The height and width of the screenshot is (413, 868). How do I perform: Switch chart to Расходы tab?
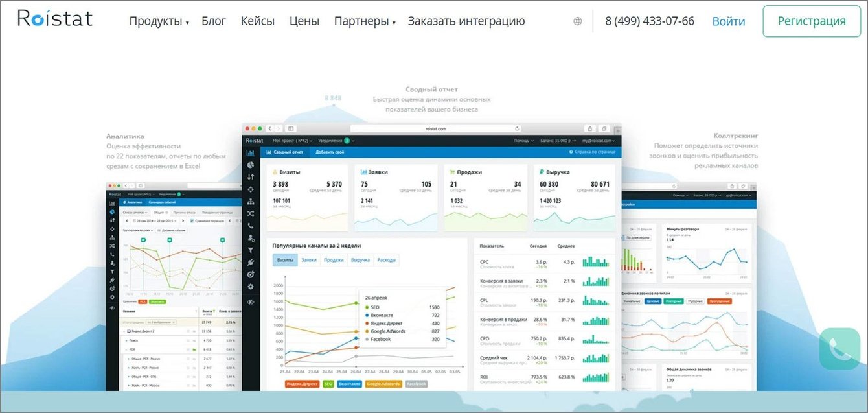pos(386,260)
